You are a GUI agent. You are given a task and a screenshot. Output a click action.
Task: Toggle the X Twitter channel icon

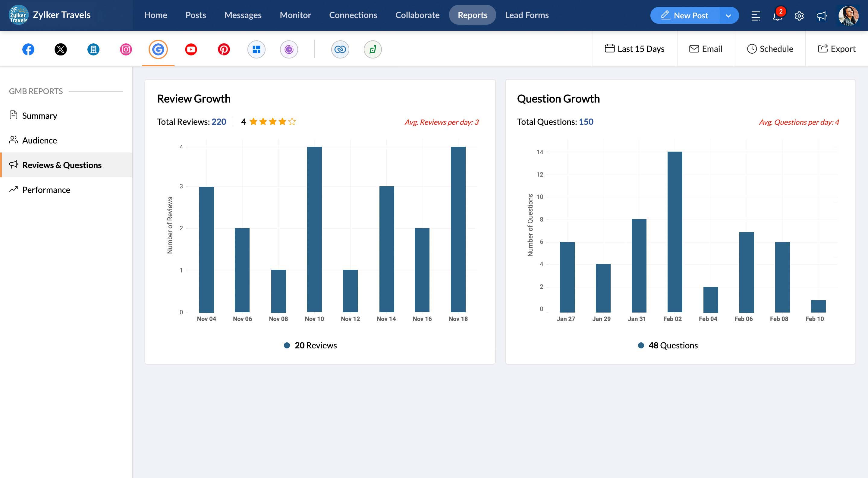tap(61, 49)
